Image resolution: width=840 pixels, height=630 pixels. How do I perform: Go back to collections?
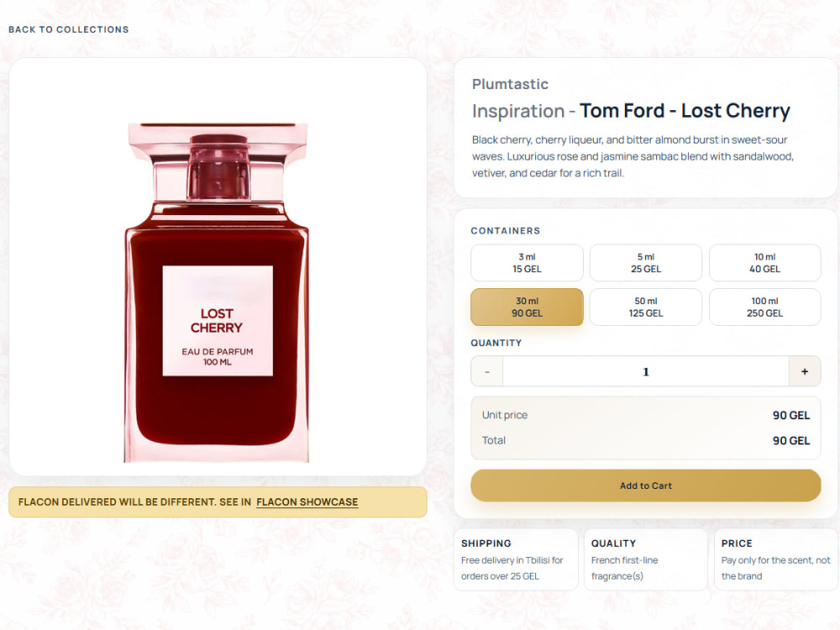pyautogui.click(x=69, y=29)
